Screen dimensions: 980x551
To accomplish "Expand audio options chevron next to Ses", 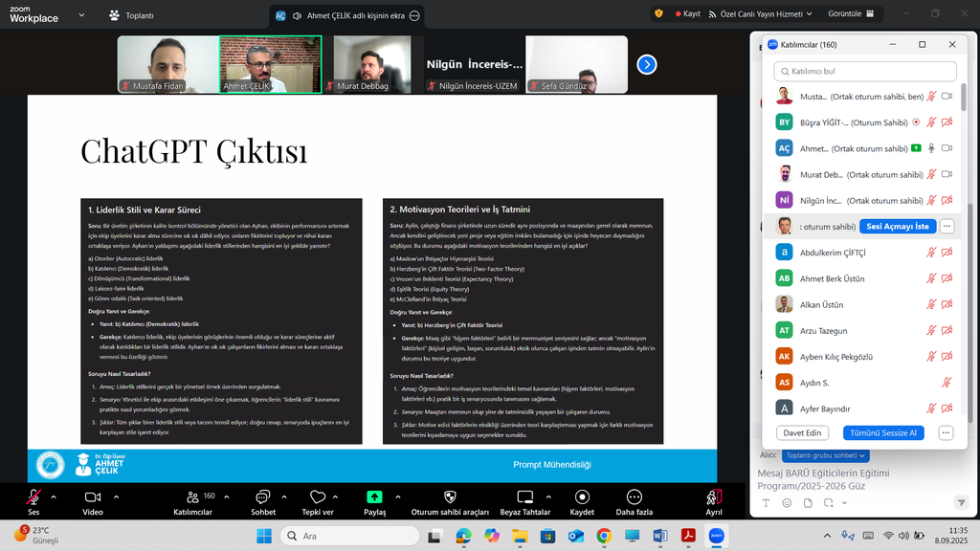I will tap(54, 497).
